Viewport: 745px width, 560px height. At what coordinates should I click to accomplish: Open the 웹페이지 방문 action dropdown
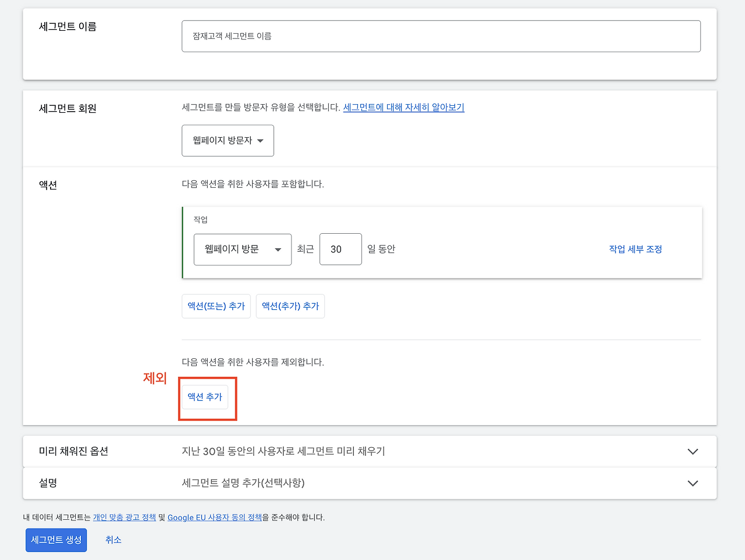[242, 249]
